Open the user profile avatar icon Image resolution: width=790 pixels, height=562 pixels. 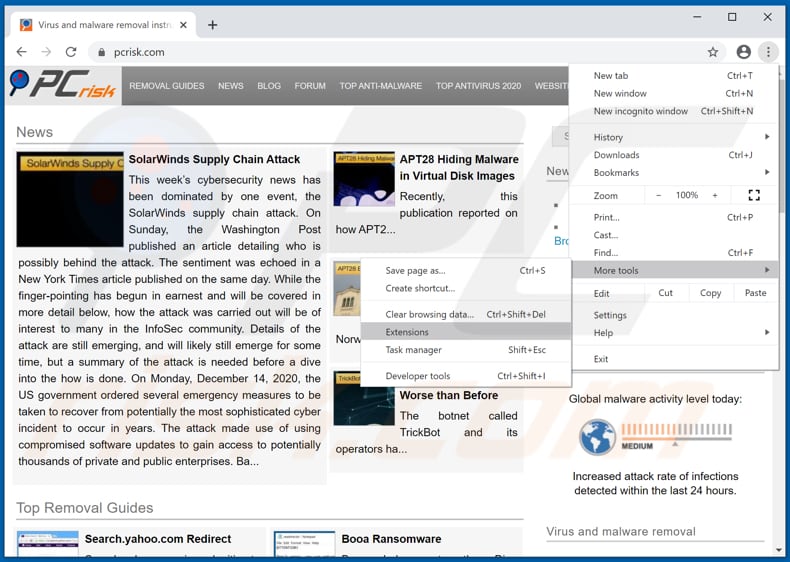coord(743,52)
